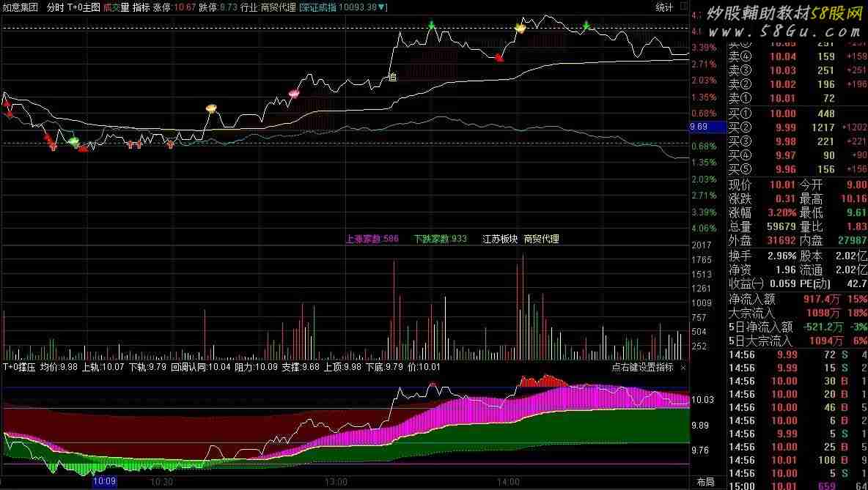Click the 换手 2.96% value

tap(782, 256)
